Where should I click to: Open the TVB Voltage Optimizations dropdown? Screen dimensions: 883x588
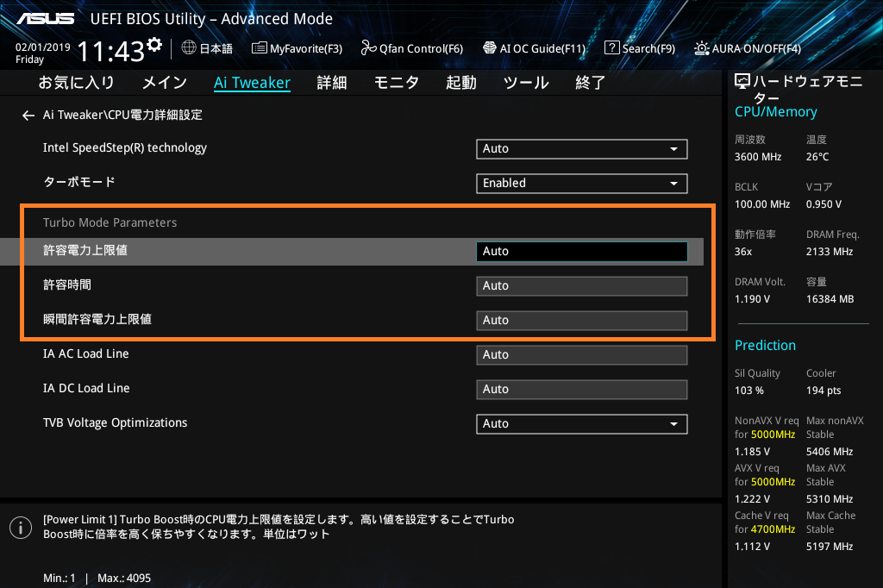(582, 423)
